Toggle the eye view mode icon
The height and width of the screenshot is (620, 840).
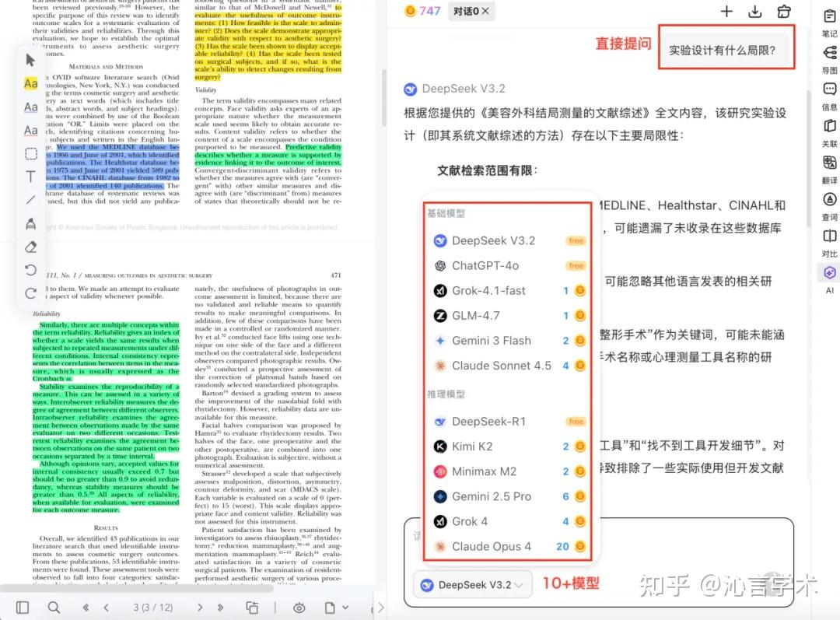coord(299,608)
